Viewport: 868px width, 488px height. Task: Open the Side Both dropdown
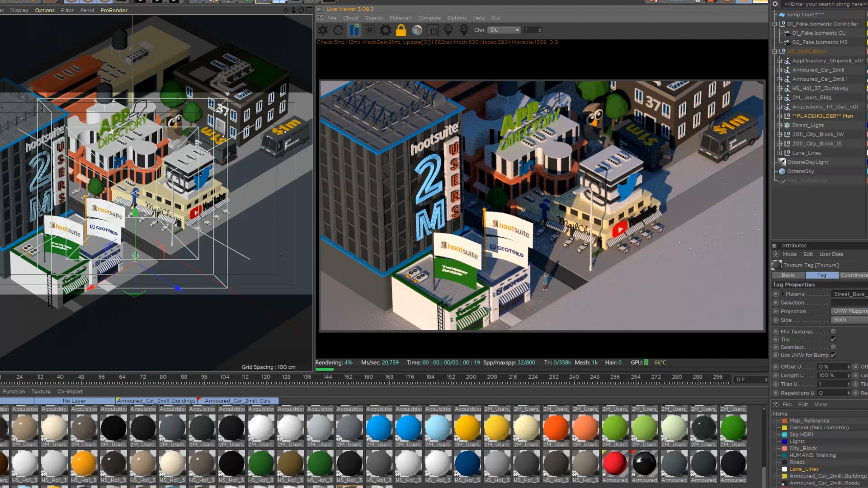pyautogui.click(x=849, y=319)
